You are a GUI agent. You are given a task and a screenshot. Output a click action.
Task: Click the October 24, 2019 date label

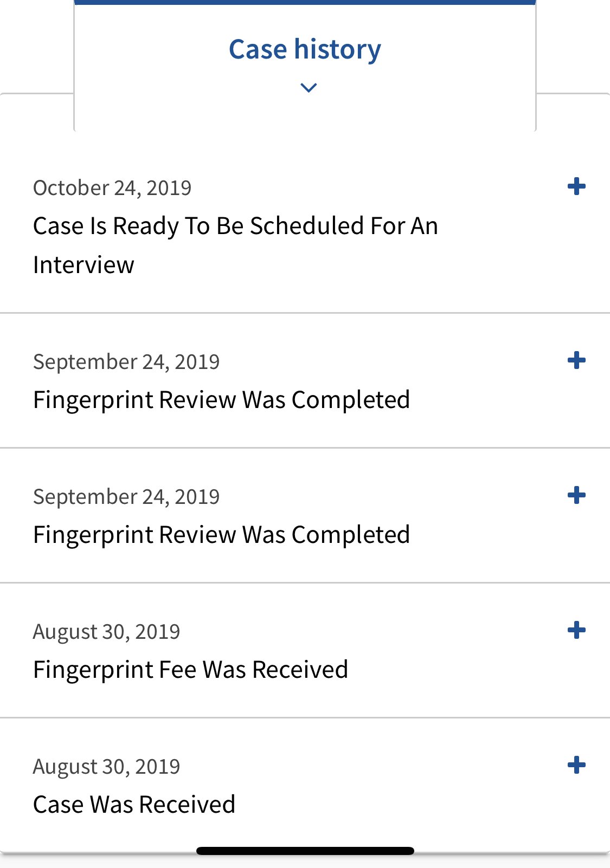click(112, 188)
